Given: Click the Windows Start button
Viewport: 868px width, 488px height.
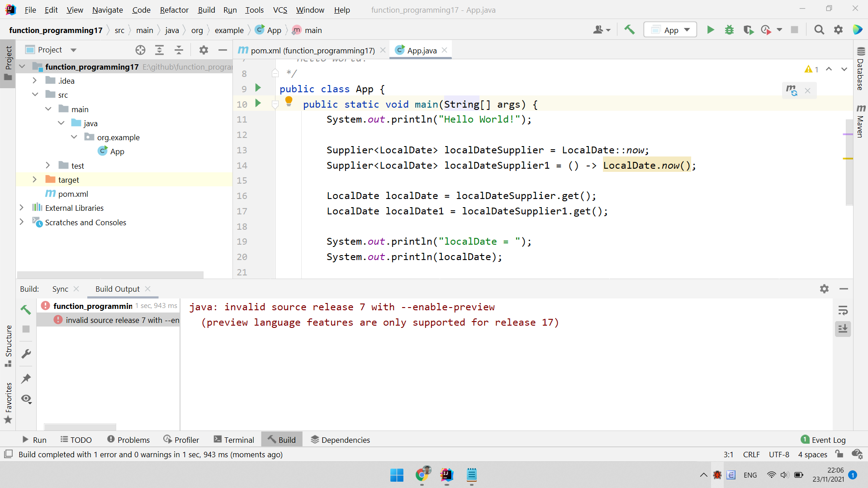Looking at the screenshot, I should tap(397, 475).
